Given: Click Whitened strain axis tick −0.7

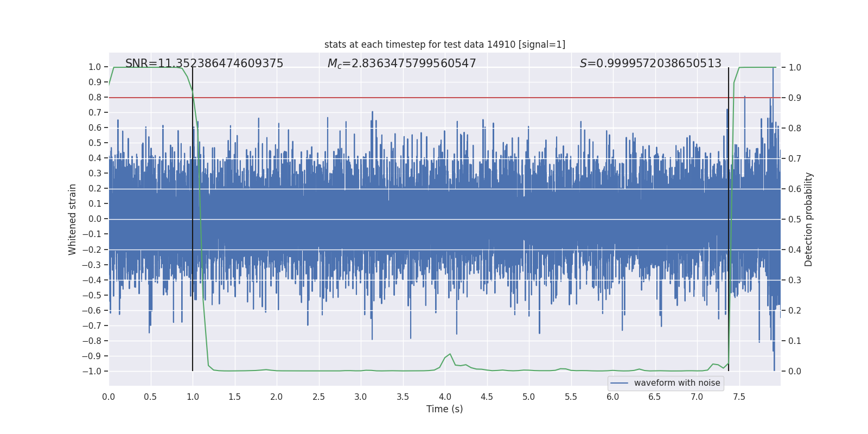Looking at the screenshot, I should pos(92,325).
